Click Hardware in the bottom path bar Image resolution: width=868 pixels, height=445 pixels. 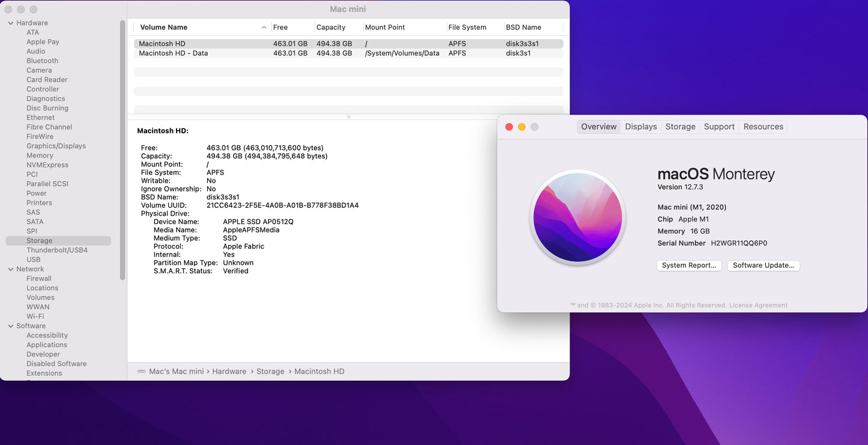[229, 372]
